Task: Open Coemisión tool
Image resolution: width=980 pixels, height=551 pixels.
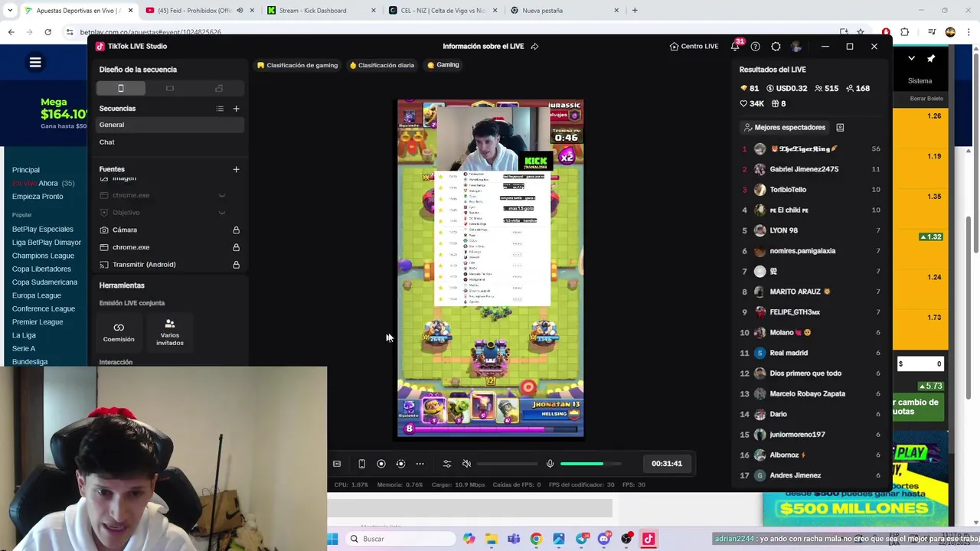Action: pos(119,331)
